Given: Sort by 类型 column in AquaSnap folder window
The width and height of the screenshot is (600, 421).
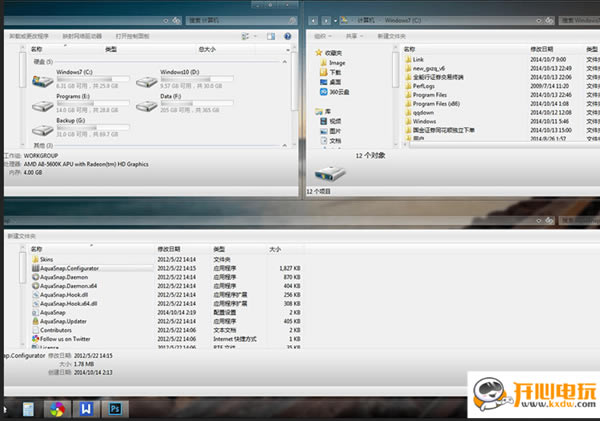Looking at the screenshot, I should click(219, 249).
